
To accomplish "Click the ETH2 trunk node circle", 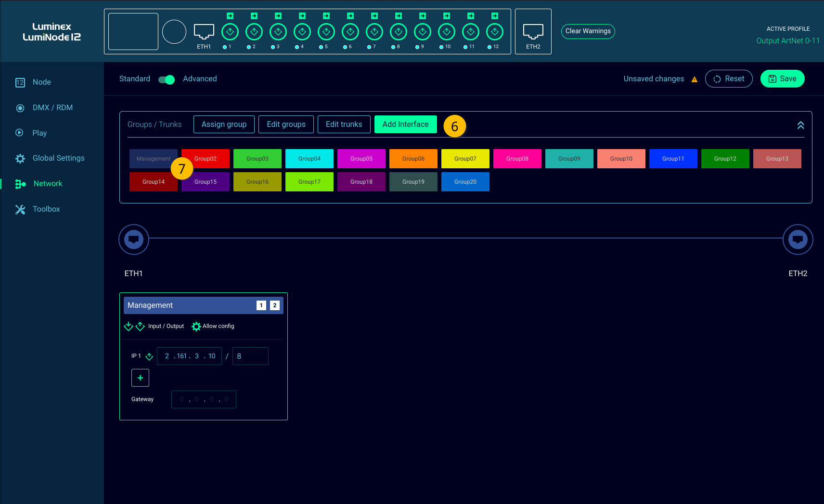I will 798,239.
